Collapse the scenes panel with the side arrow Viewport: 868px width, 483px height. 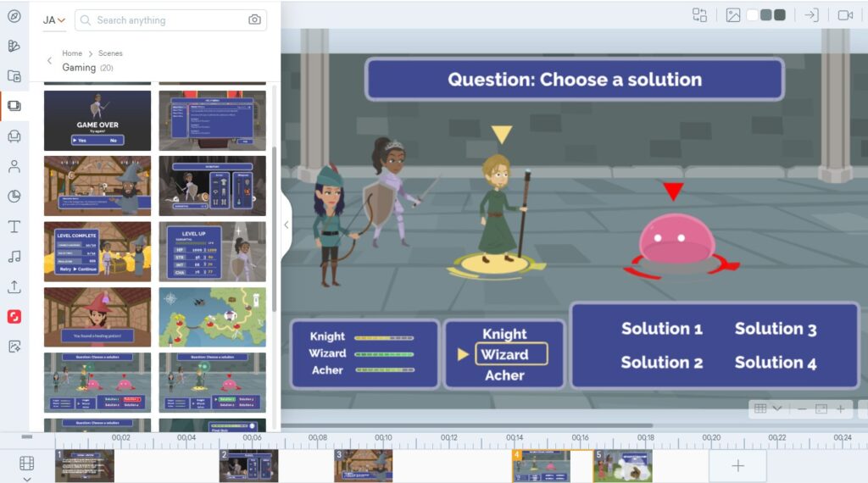287,225
